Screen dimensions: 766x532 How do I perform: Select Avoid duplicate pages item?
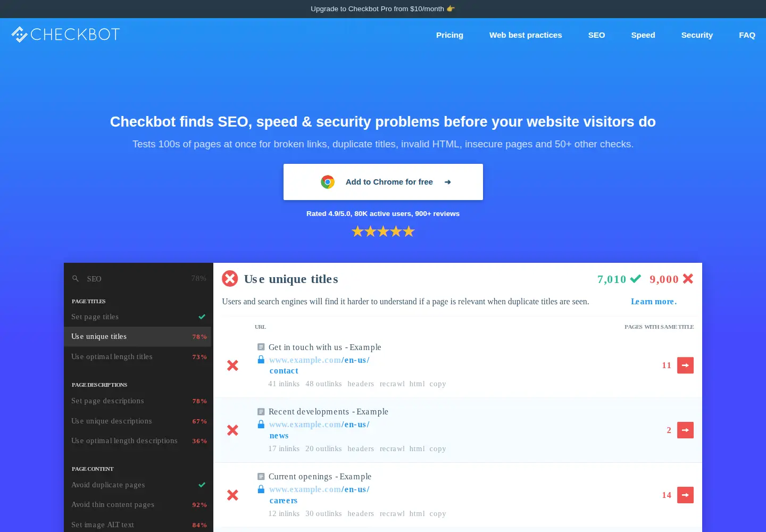point(138,485)
